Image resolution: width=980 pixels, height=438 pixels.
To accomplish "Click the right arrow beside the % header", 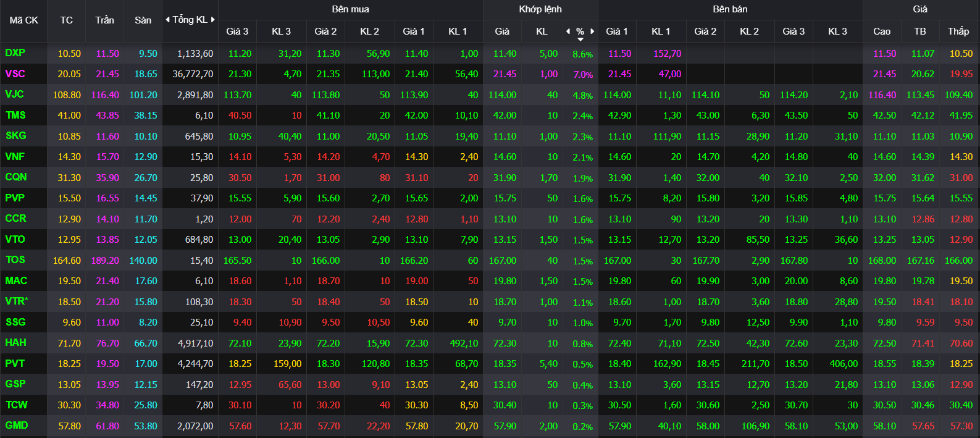I will point(593,31).
